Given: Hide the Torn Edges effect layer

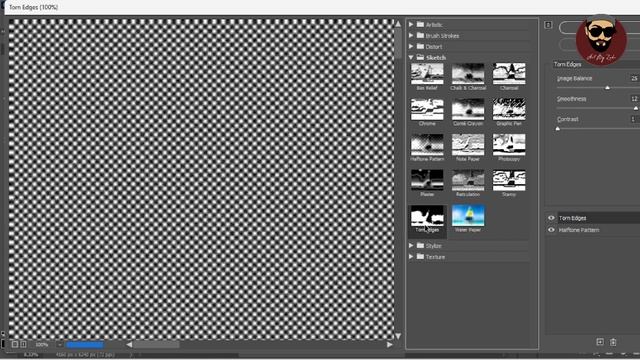Looking at the screenshot, I should 551,218.
